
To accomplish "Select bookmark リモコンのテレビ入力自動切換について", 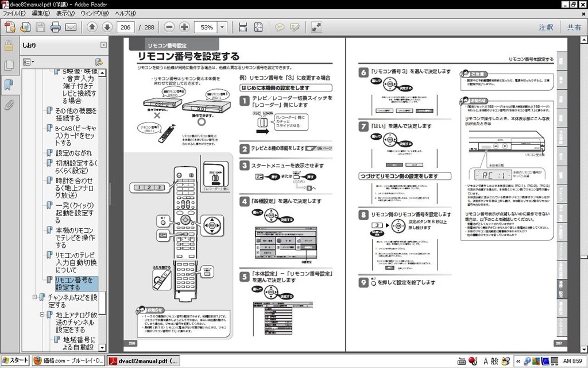I will pyautogui.click(x=76, y=262).
